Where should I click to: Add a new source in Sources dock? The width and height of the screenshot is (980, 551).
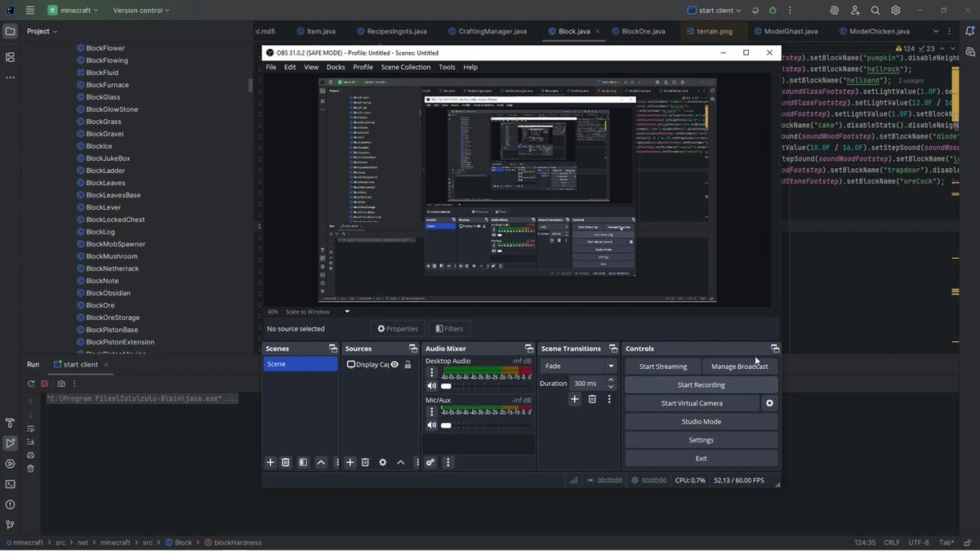pyautogui.click(x=350, y=462)
